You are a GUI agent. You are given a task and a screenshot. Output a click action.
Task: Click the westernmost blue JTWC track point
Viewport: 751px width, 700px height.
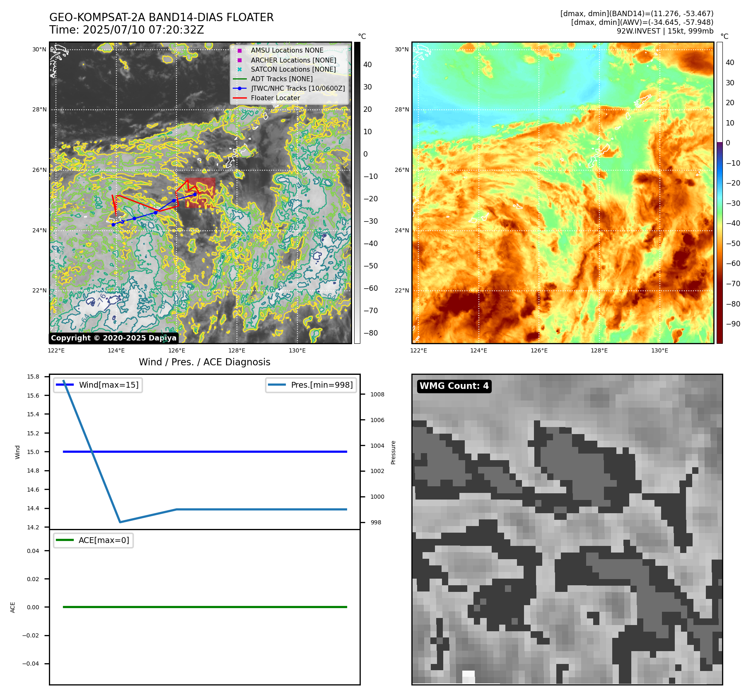pyautogui.click(x=113, y=224)
